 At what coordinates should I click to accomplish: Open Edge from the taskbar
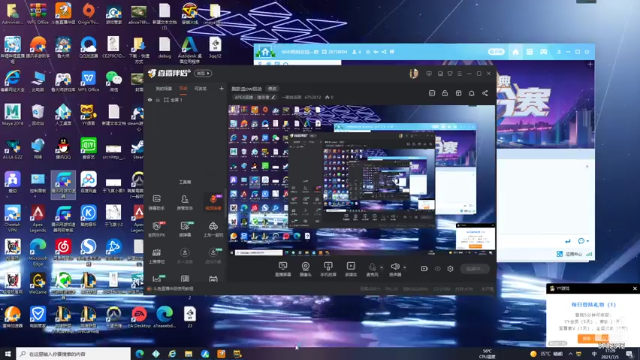tap(140, 353)
